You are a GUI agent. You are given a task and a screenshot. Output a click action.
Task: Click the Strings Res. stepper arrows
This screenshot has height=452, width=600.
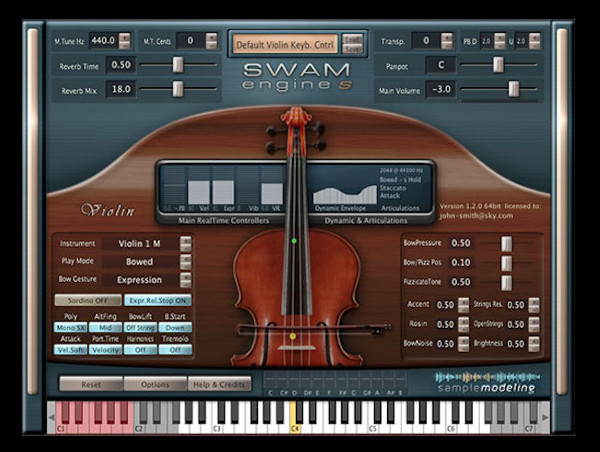click(x=534, y=305)
